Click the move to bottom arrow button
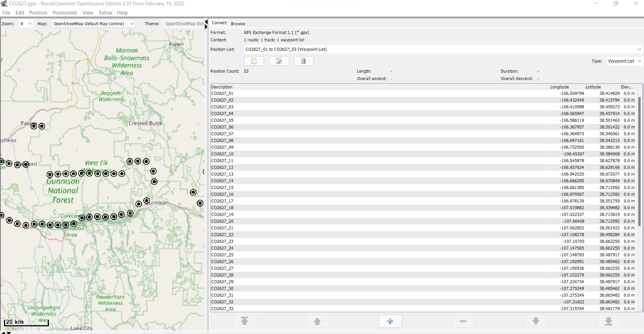Viewport: 644px width, 334px height. tap(608, 321)
